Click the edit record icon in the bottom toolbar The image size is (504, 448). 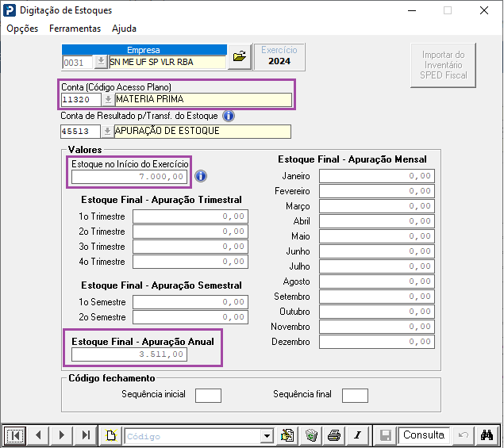pos(287,435)
